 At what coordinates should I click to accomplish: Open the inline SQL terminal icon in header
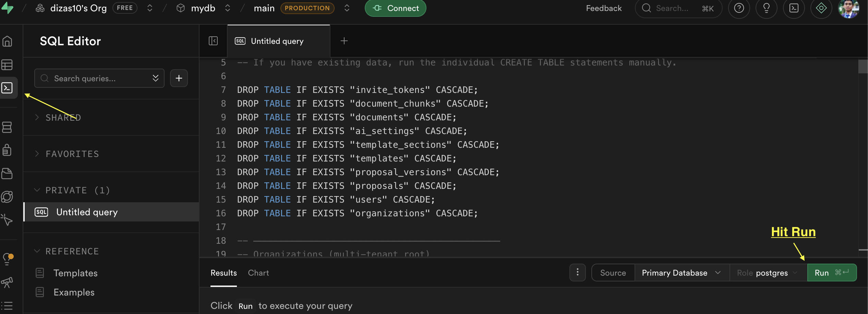[794, 8]
